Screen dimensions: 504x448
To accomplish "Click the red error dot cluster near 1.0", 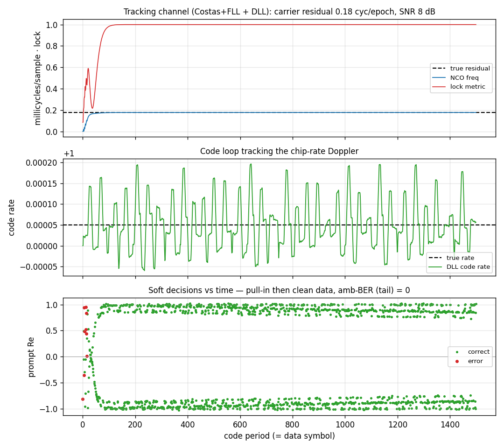I will click(x=85, y=308).
